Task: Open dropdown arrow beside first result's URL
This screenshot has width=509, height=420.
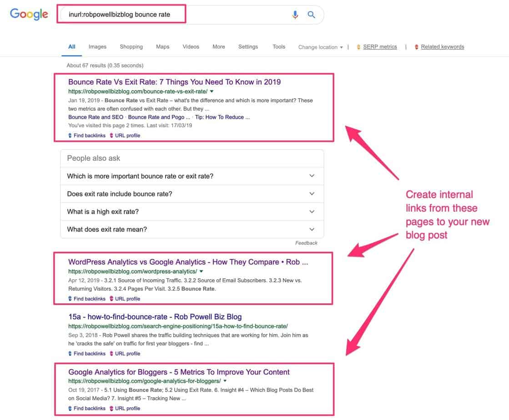Action: 211,91
